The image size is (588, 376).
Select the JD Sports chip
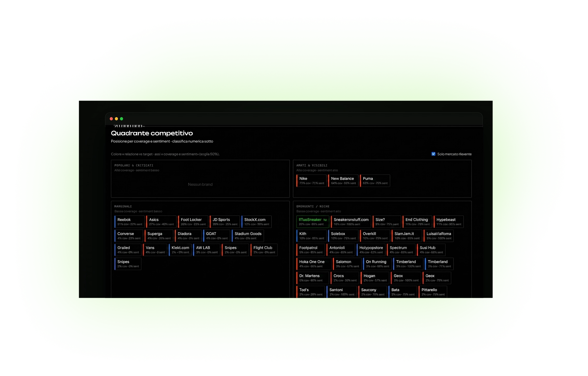tap(225, 222)
